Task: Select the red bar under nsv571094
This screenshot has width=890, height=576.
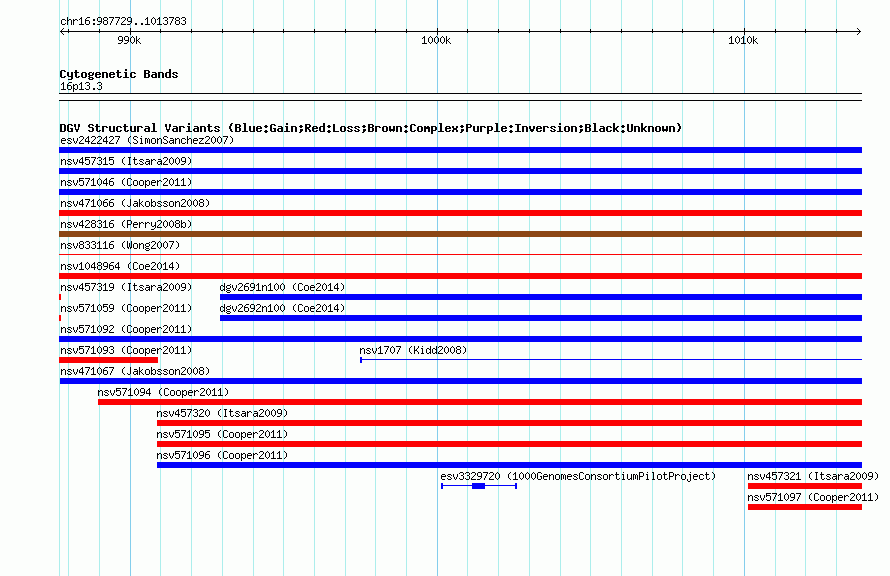Action: point(480,402)
